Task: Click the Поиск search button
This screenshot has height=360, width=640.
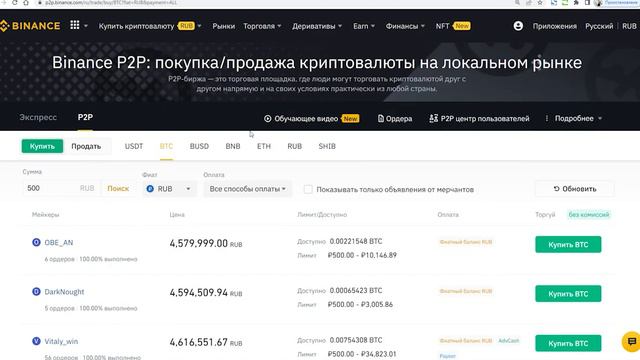Action: [118, 188]
